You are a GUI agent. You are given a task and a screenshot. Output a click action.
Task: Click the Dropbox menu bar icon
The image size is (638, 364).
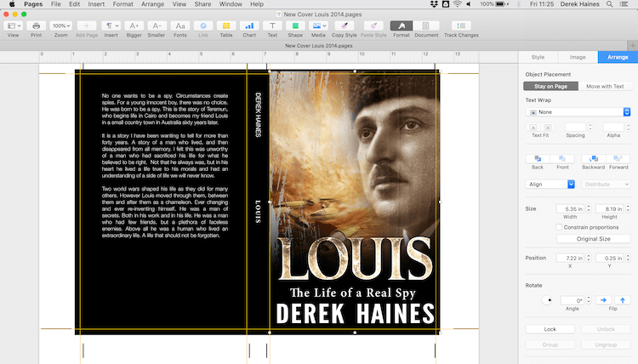point(434,4)
